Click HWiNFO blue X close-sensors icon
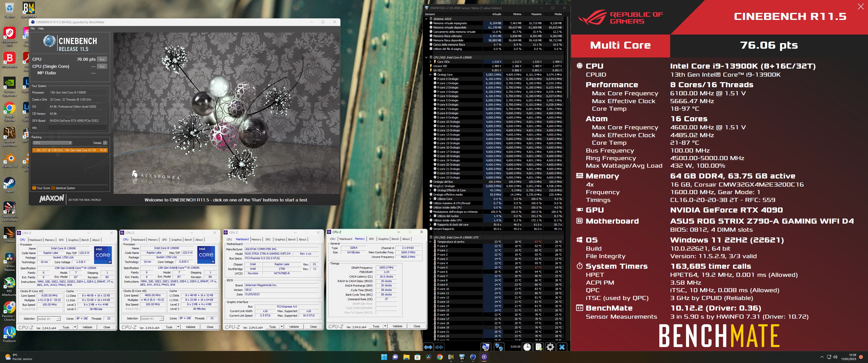Screen dimensions: 868x363 pos(562,347)
